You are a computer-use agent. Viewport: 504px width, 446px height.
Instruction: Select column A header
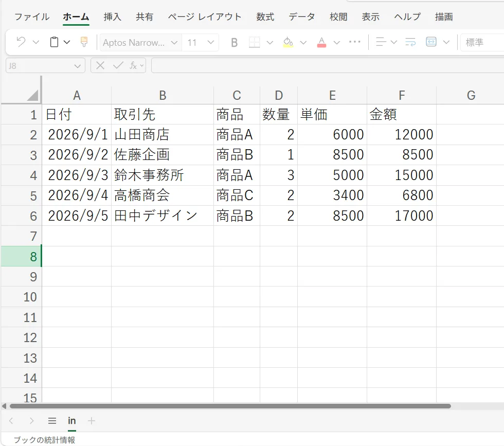(77, 95)
